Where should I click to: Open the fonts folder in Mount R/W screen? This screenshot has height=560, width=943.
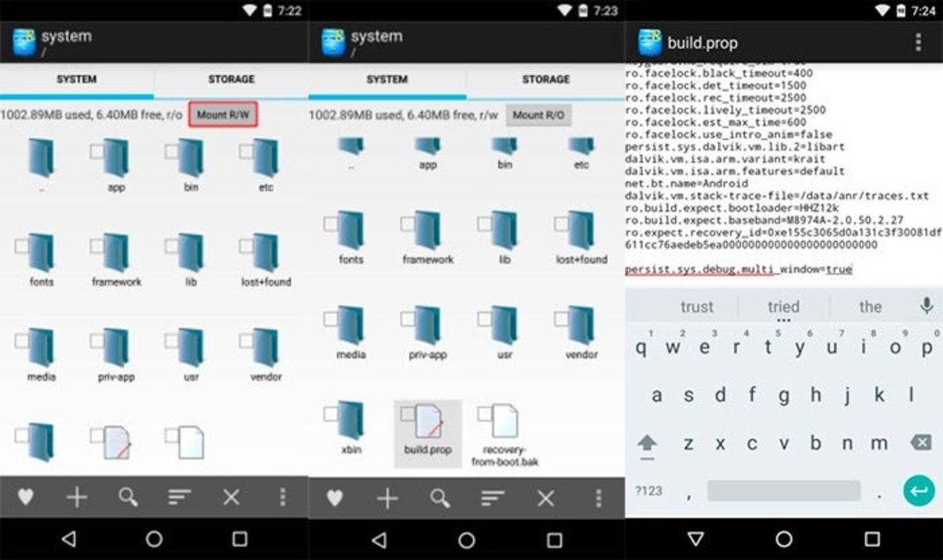(x=41, y=259)
